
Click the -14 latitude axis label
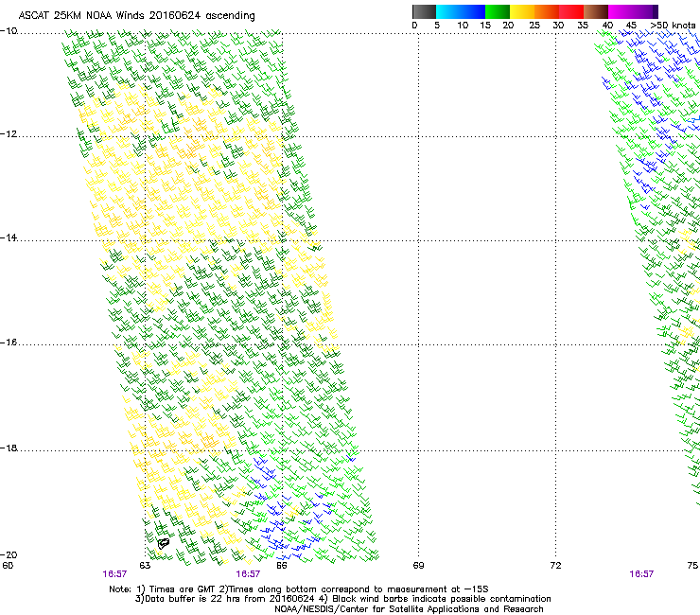click(x=9, y=238)
